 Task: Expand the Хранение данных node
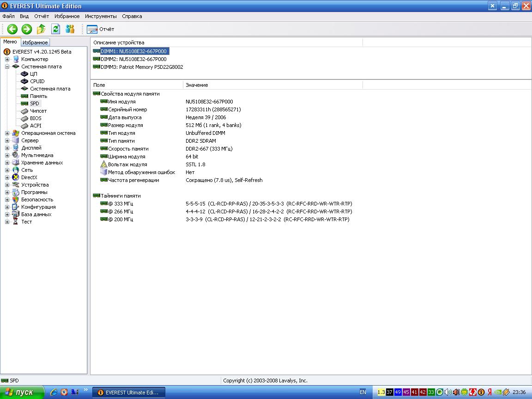(7, 163)
